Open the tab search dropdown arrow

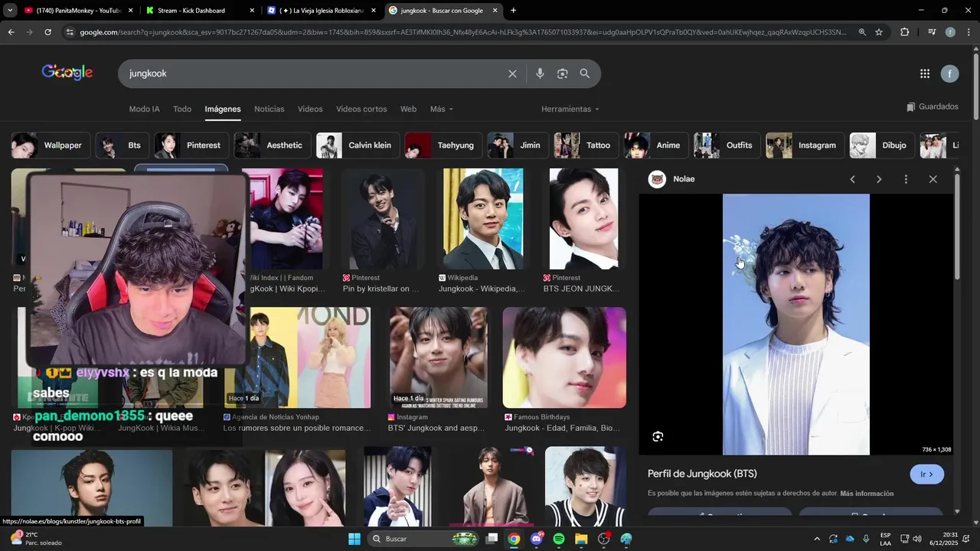(x=10, y=11)
